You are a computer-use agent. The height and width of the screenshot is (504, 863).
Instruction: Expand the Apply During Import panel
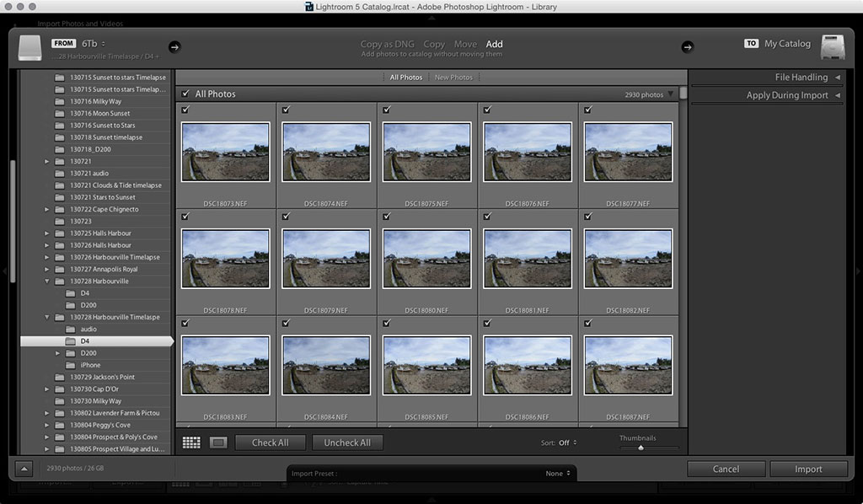[838, 95]
